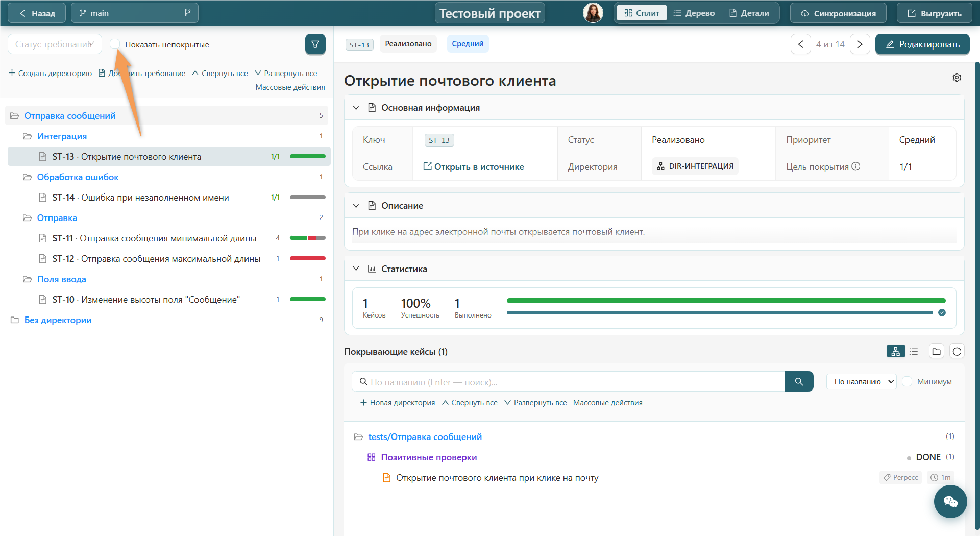This screenshot has height=536, width=980.
Task: Switch to "Детали" view tab
Action: coord(749,13)
